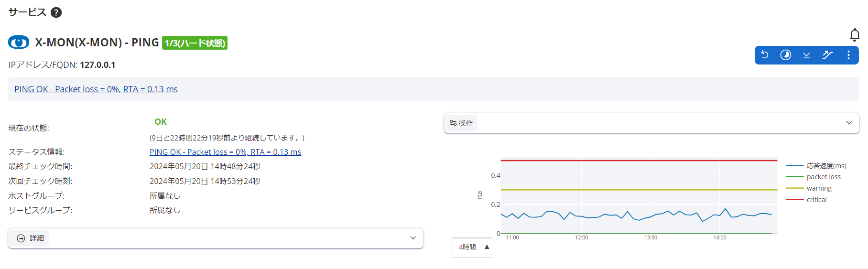Open the notification bell
The height and width of the screenshot is (269, 868).
[x=854, y=35]
